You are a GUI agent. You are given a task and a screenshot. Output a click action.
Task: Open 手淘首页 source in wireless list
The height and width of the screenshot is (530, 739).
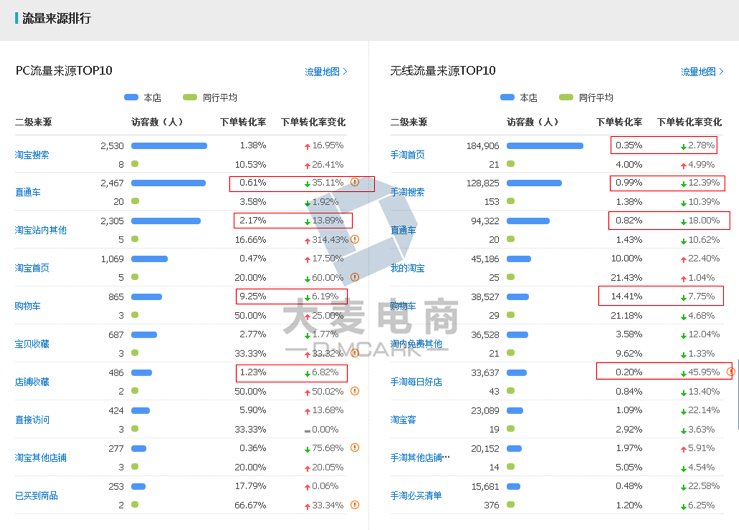pos(407,155)
